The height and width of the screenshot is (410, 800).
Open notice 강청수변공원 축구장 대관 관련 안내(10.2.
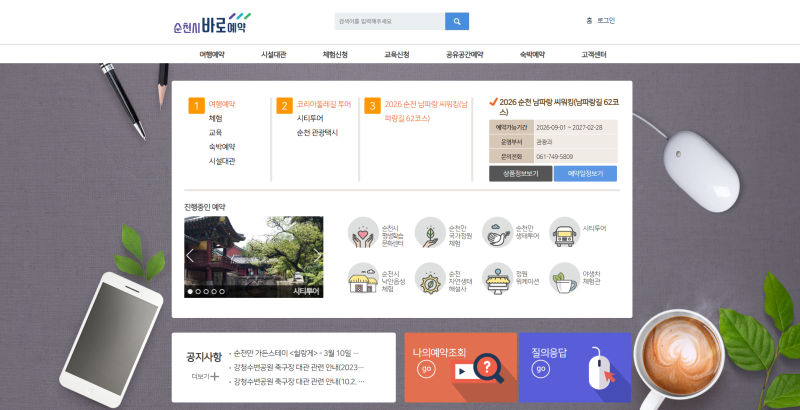point(299,381)
